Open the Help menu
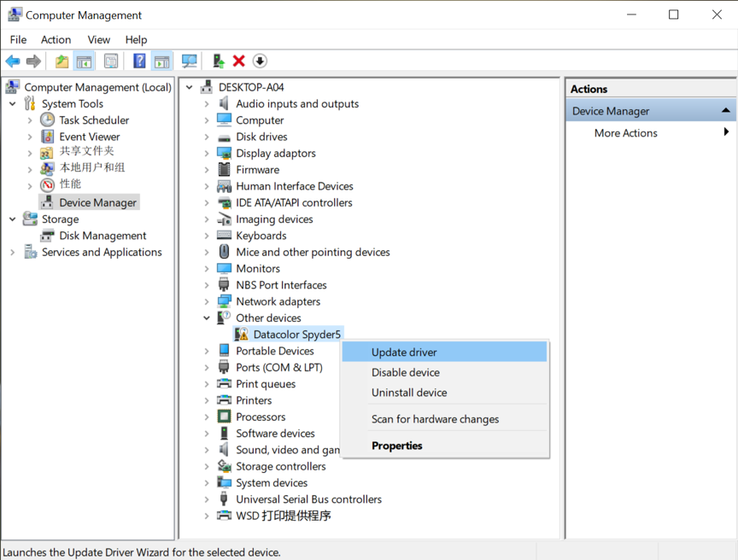The height and width of the screenshot is (560, 738). [136, 39]
